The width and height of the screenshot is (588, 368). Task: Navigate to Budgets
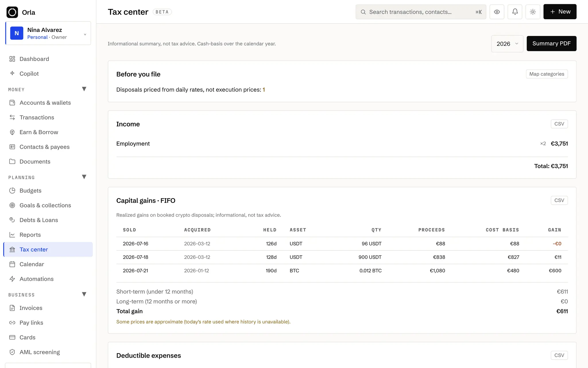click(x=48, y=190)
